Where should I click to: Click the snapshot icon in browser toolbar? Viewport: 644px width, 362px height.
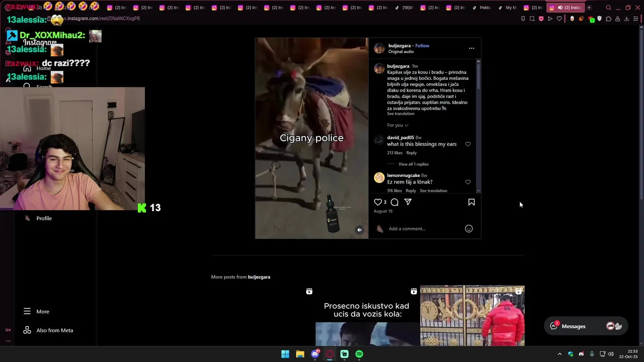pyautogui.click(x=532, y=19)
